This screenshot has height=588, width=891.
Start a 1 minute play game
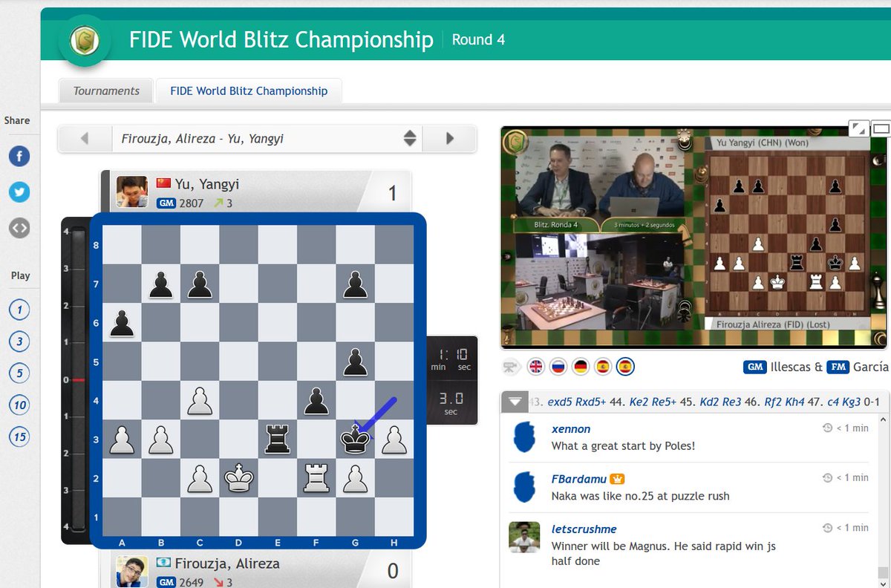[19, 310]
